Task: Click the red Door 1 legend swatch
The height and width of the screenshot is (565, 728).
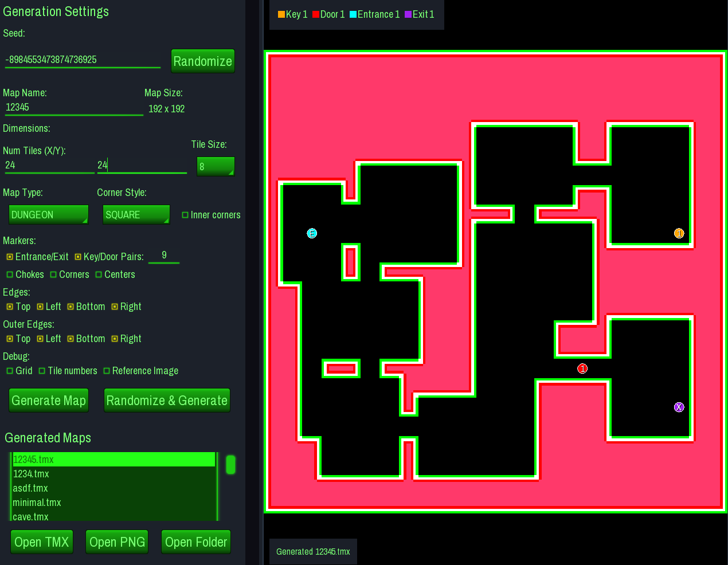Action: click(x=316, y=14)
